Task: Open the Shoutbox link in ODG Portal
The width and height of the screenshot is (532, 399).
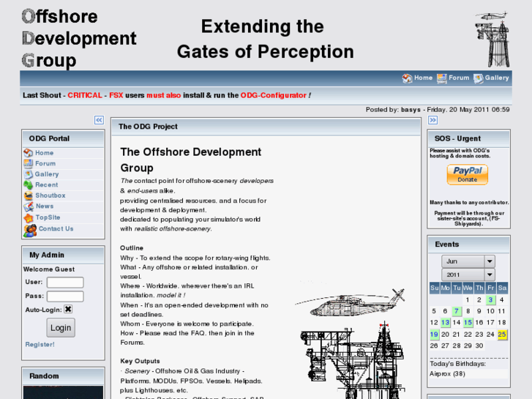Action: (50, 195)
